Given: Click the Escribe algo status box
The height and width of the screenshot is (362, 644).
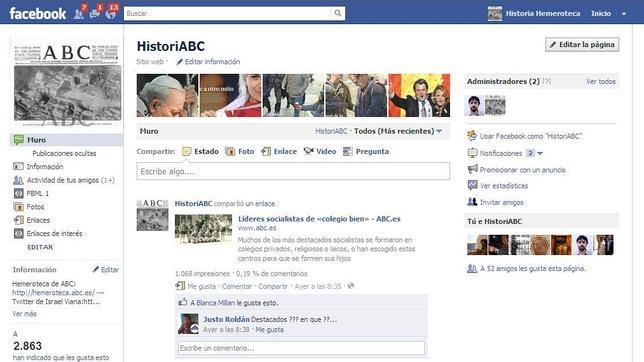Looking at the screenshot, I should click(x=293, y=171).
